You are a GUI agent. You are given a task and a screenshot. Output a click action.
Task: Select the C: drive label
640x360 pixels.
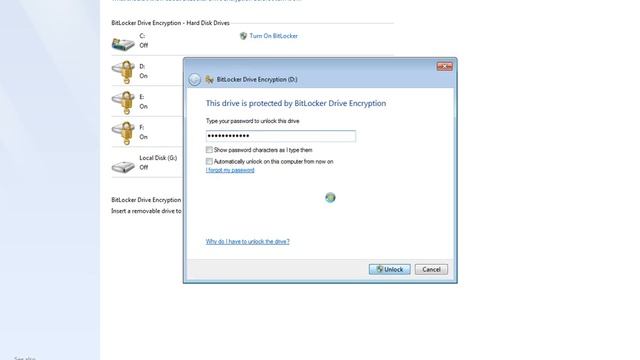pos(142,36)
